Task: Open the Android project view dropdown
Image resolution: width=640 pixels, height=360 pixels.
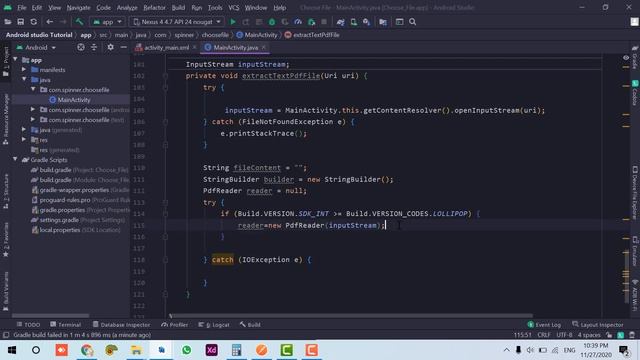Action: pos(36,47)
